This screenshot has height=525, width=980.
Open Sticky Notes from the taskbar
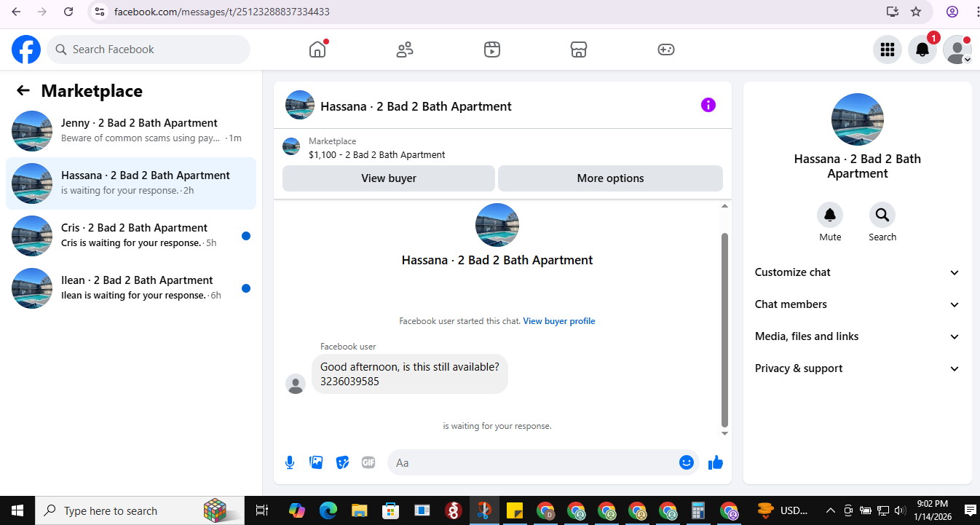tap(515, 510)
